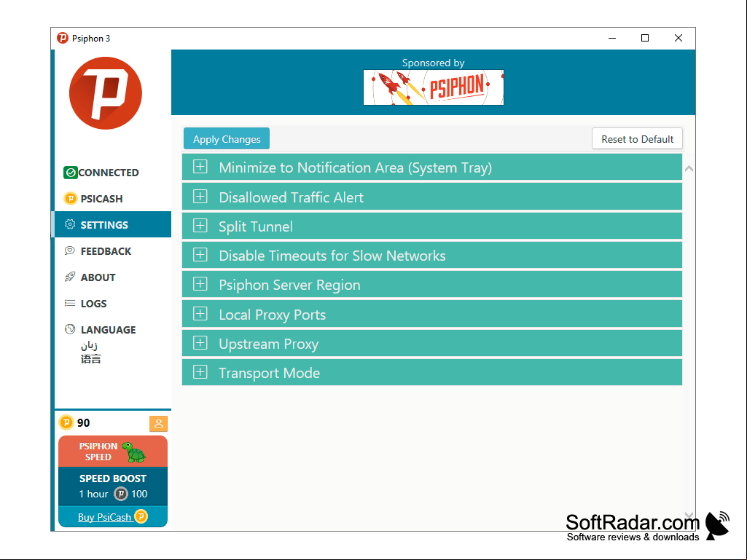
Task: Expand the Disallowed Traffic Alert section
Action: point(432,197)
